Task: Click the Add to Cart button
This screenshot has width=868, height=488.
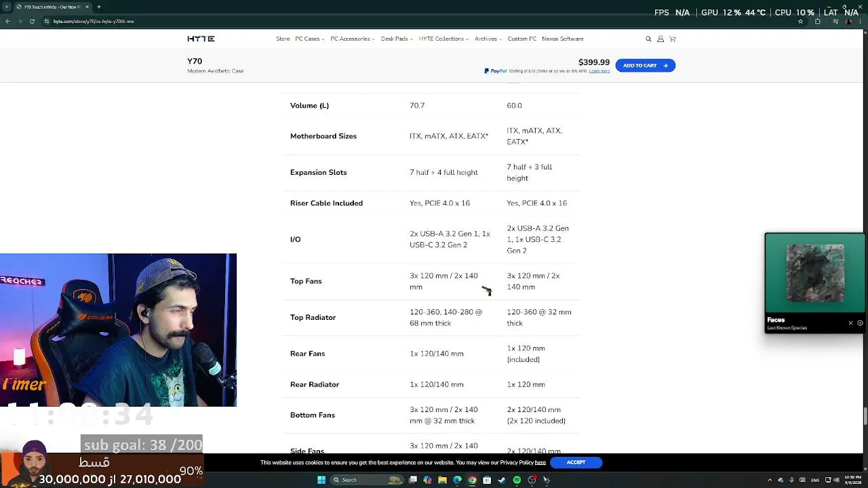Action: pyautogui.click(x=645, y=66)
